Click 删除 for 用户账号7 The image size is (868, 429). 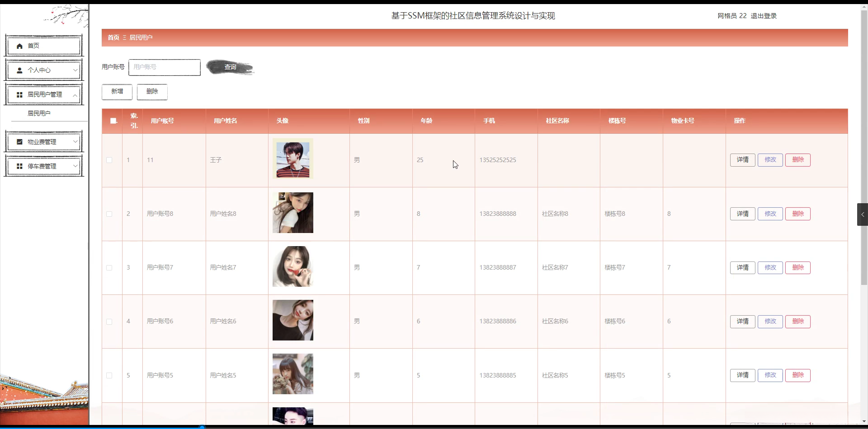click(798, 268)
